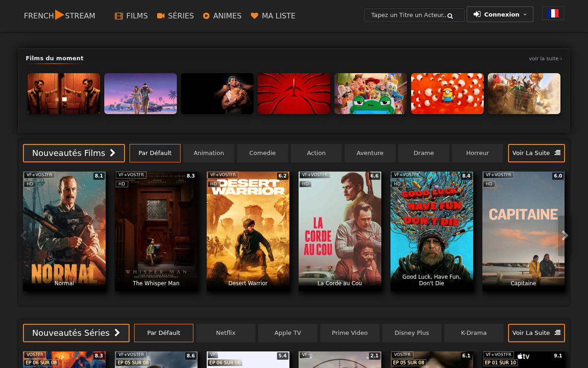The width and height of the screenshot is (588, 368).
Task: Click the French flag language icon
Action: (553, 13)
